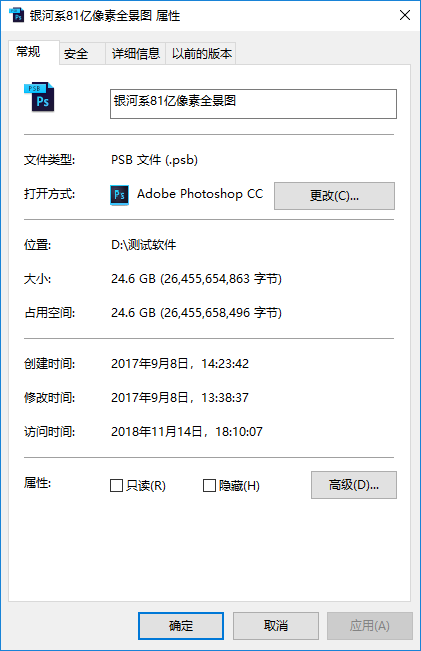Click the 创建时间 date value

pyautogui.click(x=180, y=364)
